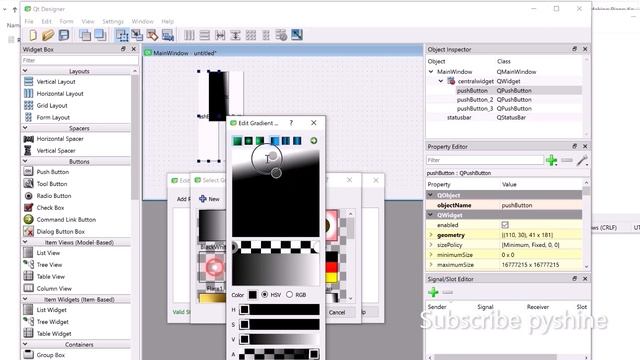Float the Widget Box dock panel
Image resolution: width=640 pixels, height=360 pixels.
click(x=123, y=49)
